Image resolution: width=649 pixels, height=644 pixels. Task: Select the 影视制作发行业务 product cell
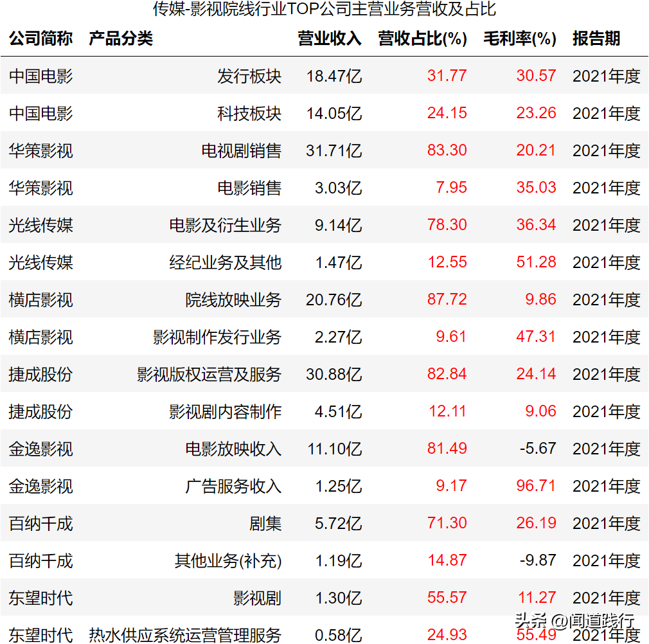coord(217,337)
